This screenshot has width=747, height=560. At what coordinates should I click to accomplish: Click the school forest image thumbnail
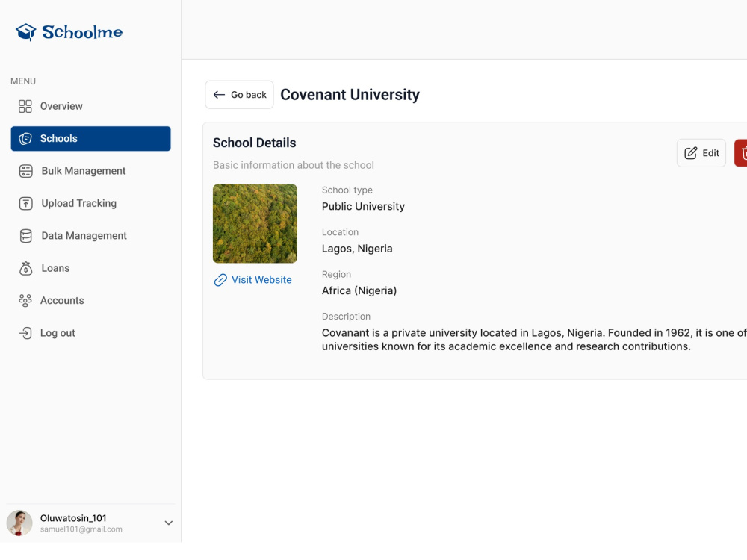tap(255, 223)
